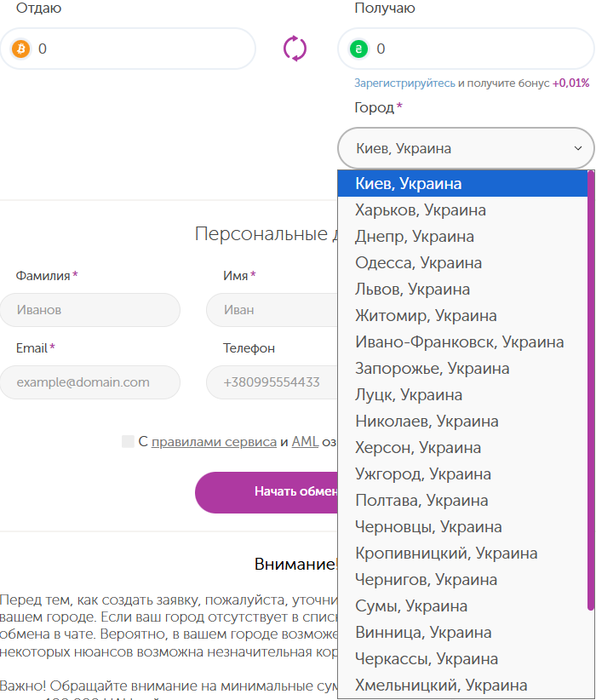Open the AML policy link
The image size is (596, 700).
point(304,442)
